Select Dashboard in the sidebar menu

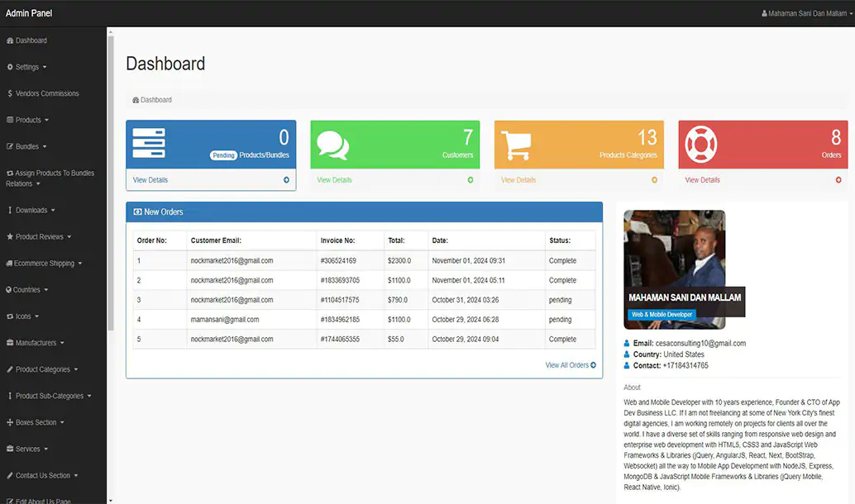(31, 40)
